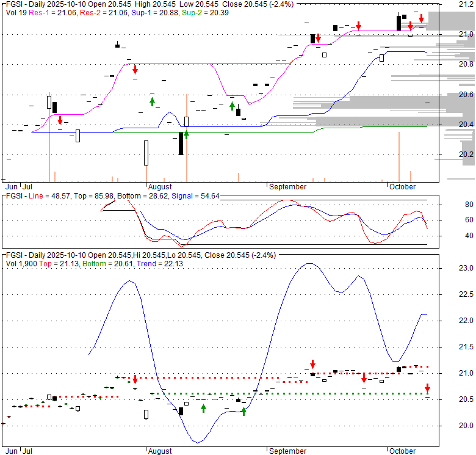The image size is (476, 455).
Task: Click the last red down arrow on the bottom chart
Action: pyautogui.click(x=428, y=388)
